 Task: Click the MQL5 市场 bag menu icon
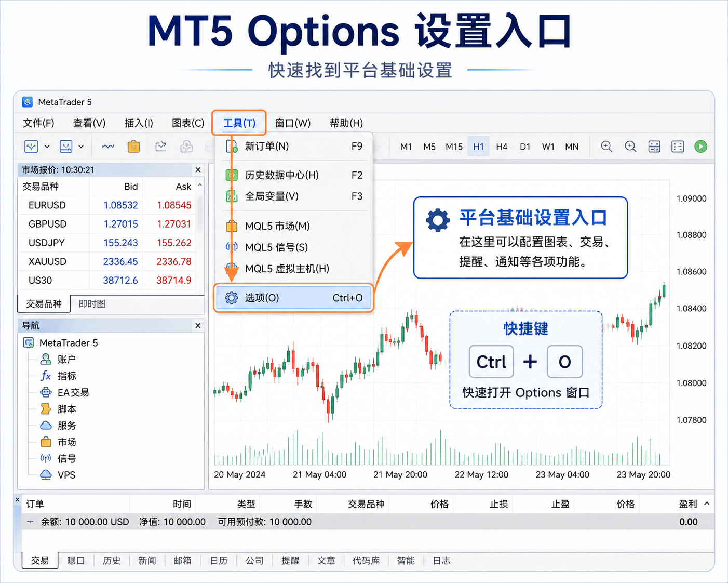(x=232, y=226)
